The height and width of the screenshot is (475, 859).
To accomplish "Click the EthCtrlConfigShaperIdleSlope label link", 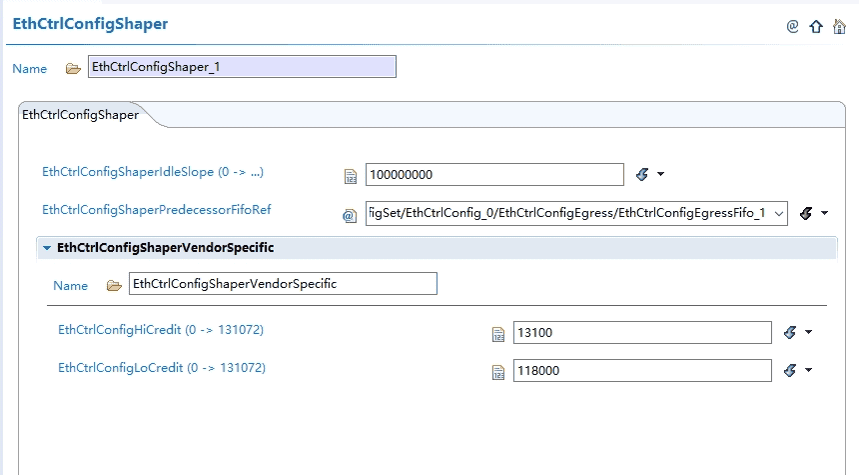I will pyautogui.click(x=153, y=172).
